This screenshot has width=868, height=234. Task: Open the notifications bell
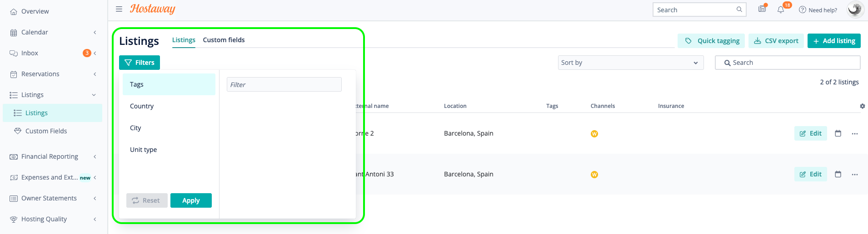point(781,10)
